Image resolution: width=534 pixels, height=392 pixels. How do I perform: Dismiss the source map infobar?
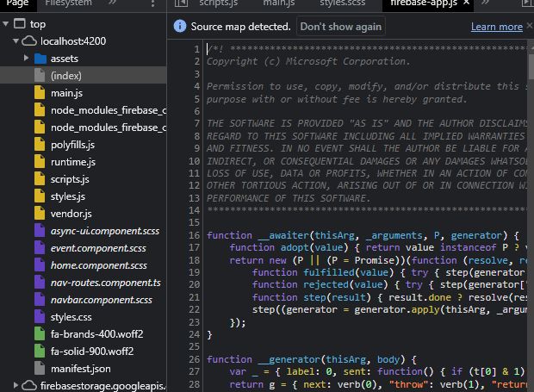pyautogui.click(x=530, y=25)
